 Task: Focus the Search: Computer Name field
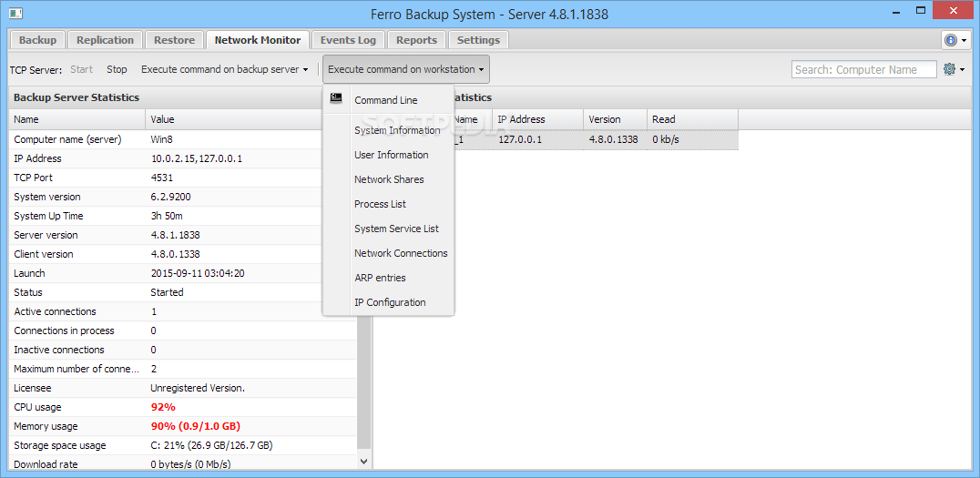(863, 69)
